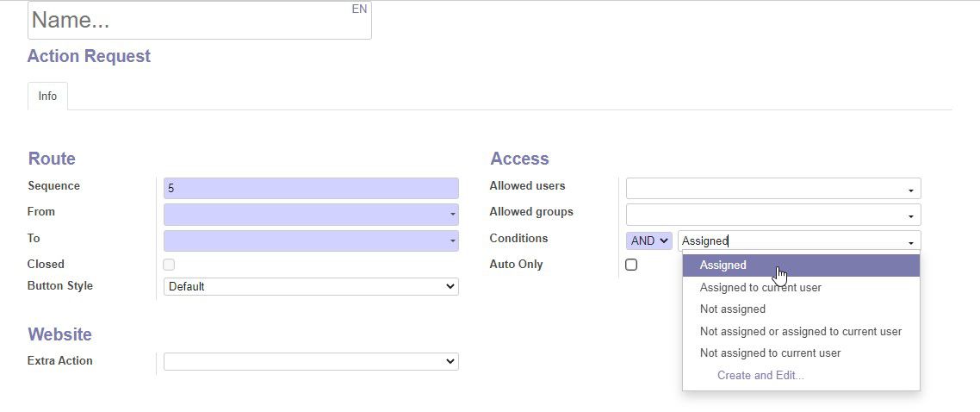
Task: Click the Conditions field dropdown arrow
Action: [x=910, y=242]
